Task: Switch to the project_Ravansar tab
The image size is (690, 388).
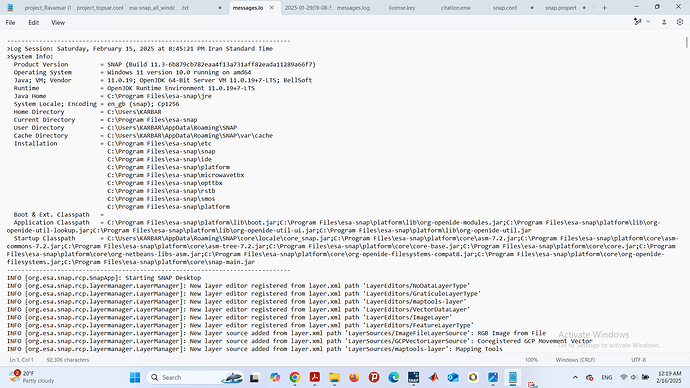Action: 48,8
